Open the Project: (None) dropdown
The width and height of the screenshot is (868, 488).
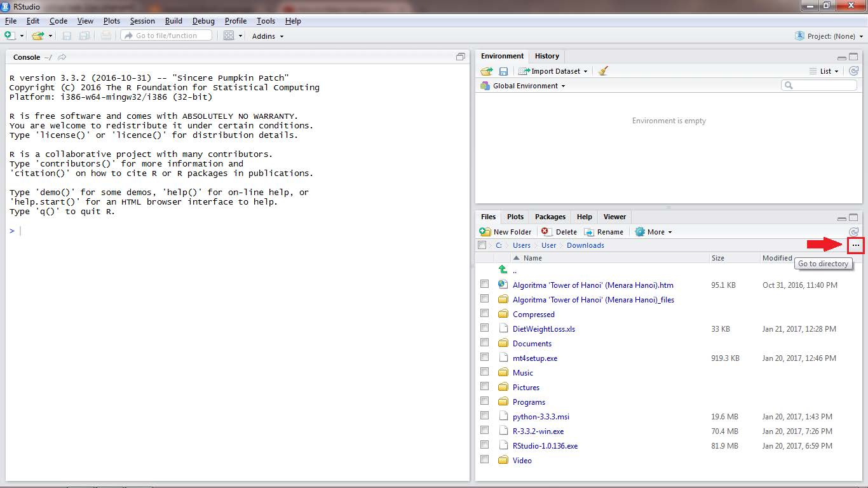tap(829, 36)
